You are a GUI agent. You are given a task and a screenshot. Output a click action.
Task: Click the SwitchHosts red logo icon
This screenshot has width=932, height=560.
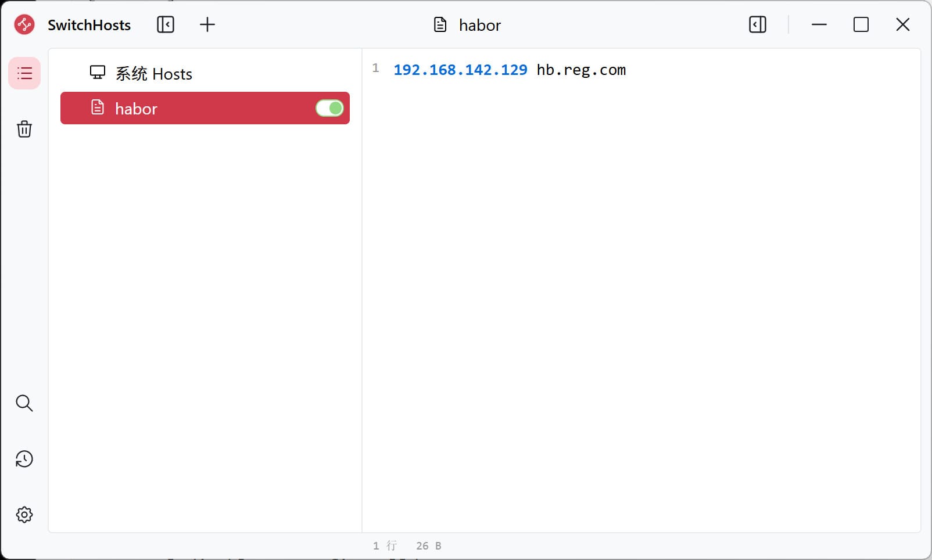(x=24, y=24)
